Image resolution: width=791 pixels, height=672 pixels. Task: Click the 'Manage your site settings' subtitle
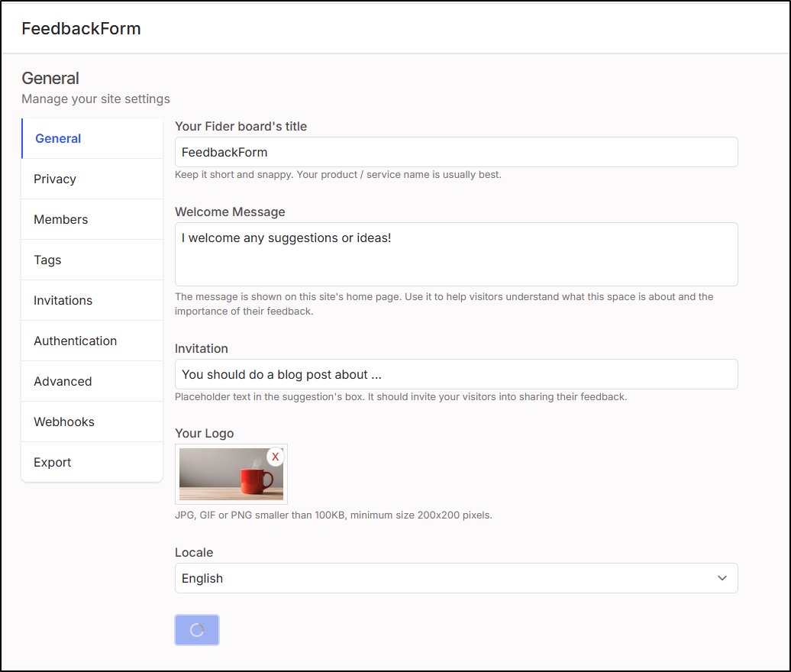pyautogui.click(x=96, y=99)
